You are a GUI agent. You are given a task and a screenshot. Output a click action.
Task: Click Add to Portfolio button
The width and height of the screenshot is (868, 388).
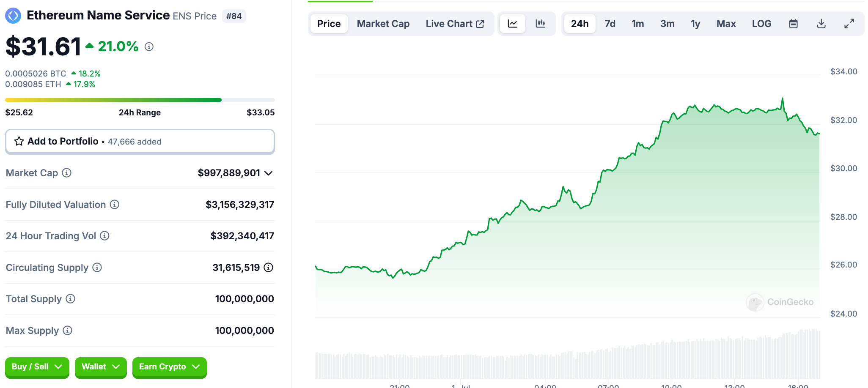pyautogui.click(x=140, y=141)
